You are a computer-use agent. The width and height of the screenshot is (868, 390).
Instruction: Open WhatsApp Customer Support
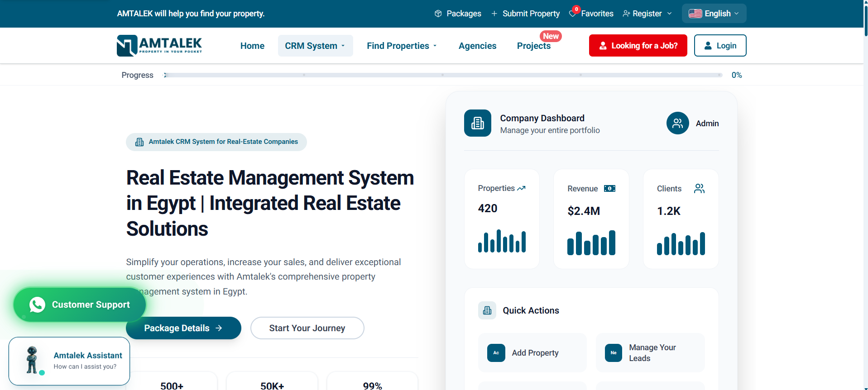point(80,305)
